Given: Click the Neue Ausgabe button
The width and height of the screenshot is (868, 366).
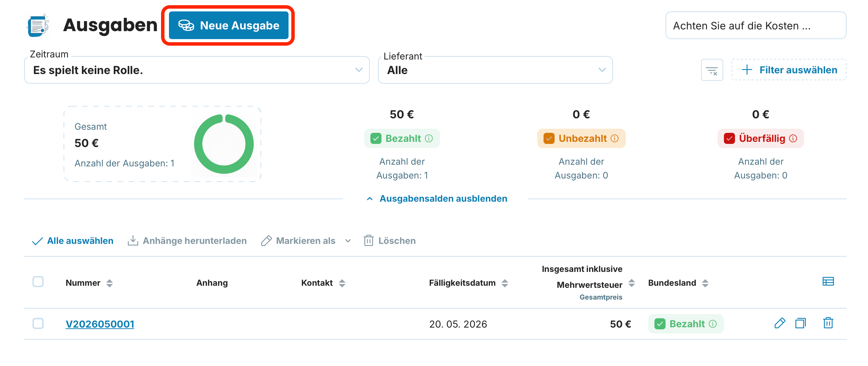Looking at the screenshot, I should (228, 25).
